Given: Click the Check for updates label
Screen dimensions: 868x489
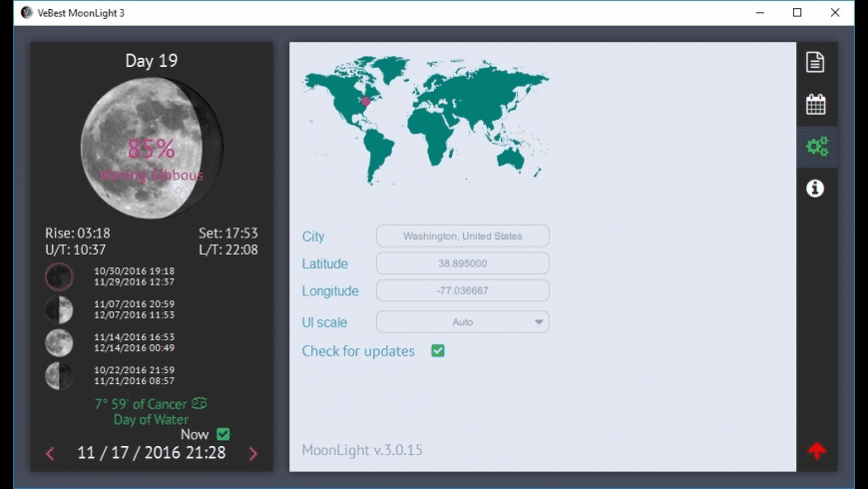Looking at the screenshot, I should [358, 351].
